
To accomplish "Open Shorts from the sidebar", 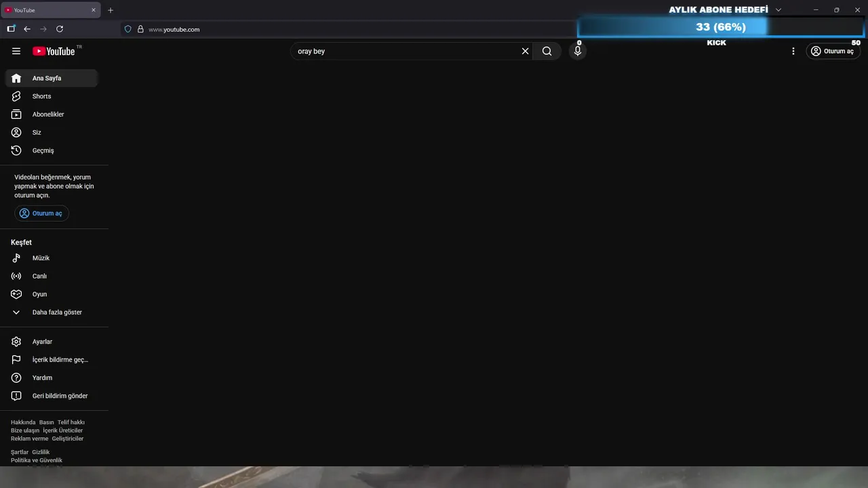I will pyautogui.click(x=52, y=96).
